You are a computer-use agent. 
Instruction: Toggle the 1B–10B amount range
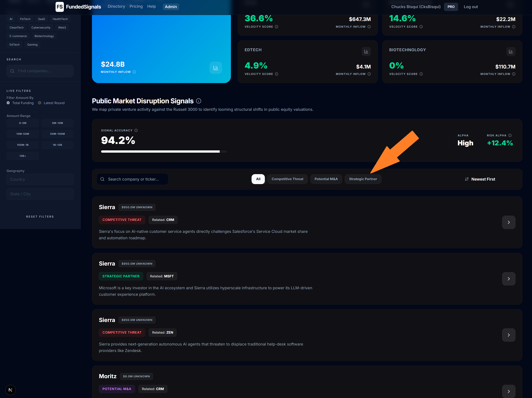pyautogui.click(x=57, y=145)
